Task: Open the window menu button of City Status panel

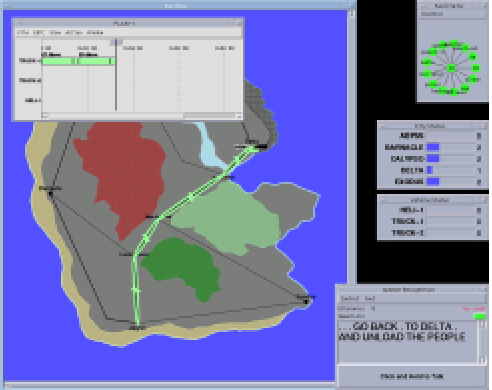Action: tap(383, 126)
